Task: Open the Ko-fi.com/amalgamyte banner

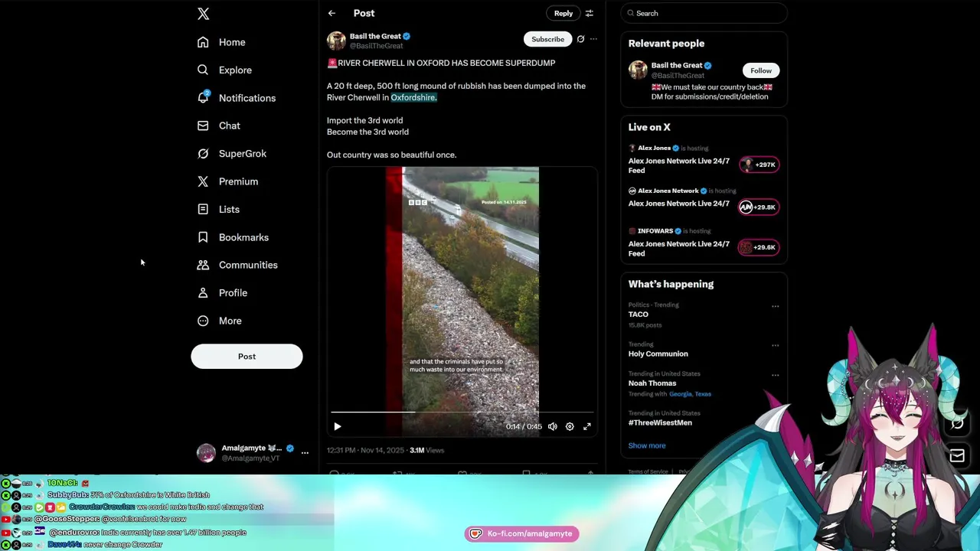Action: pyautogui.click(x=521, y=533)
